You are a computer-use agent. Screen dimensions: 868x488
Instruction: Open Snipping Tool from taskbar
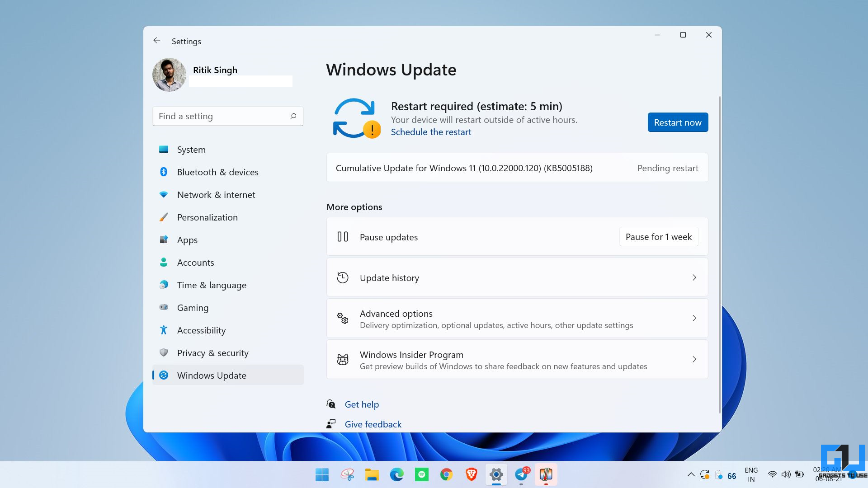[347, 474]
